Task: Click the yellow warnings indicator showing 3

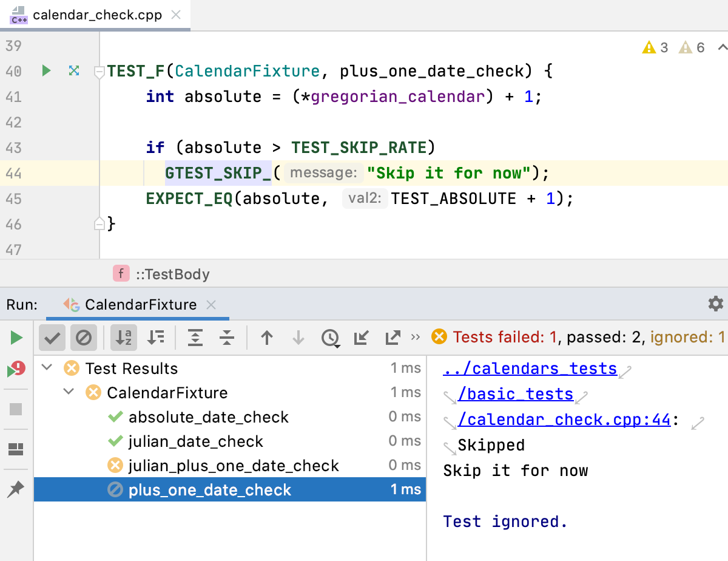Action: pyautogui.click(x=655, y=47)
